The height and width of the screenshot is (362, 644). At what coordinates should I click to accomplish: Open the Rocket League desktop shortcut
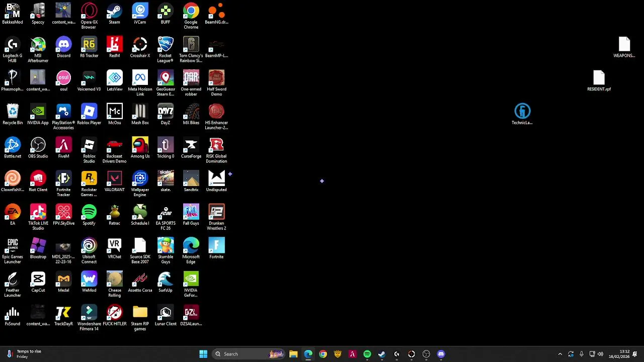166,49
